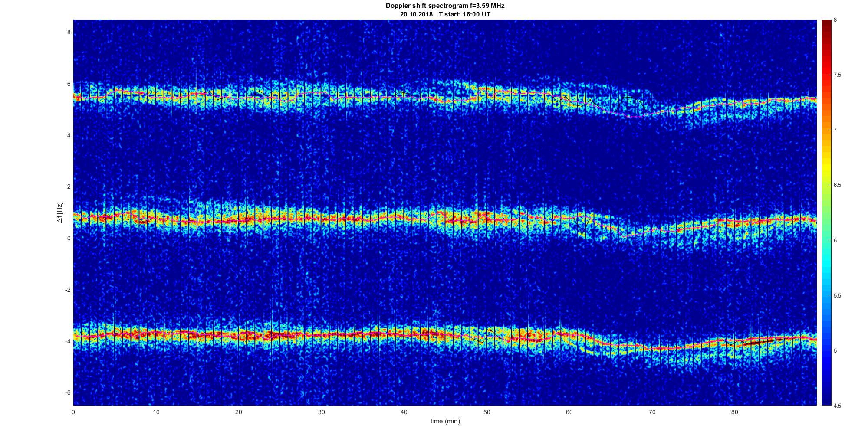Click colorbar tick label 7
Image resolution: width=868 pixels, height=435 pixels.
coord(835,130)
